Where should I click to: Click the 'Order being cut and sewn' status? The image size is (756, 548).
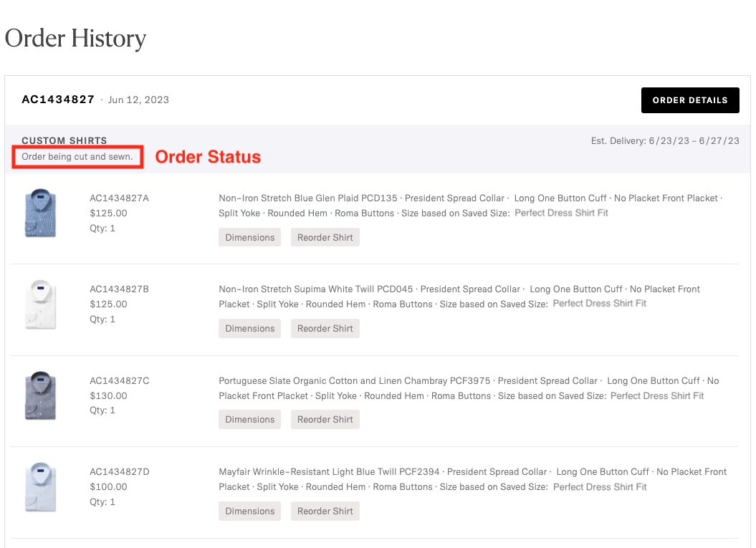click(77, 156)
